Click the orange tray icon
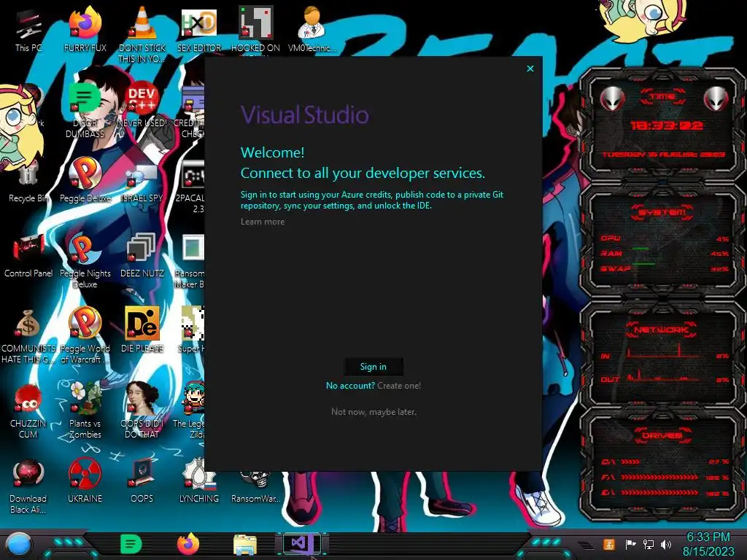The width and height of the screenshot is (747, 560). point(609,544)
